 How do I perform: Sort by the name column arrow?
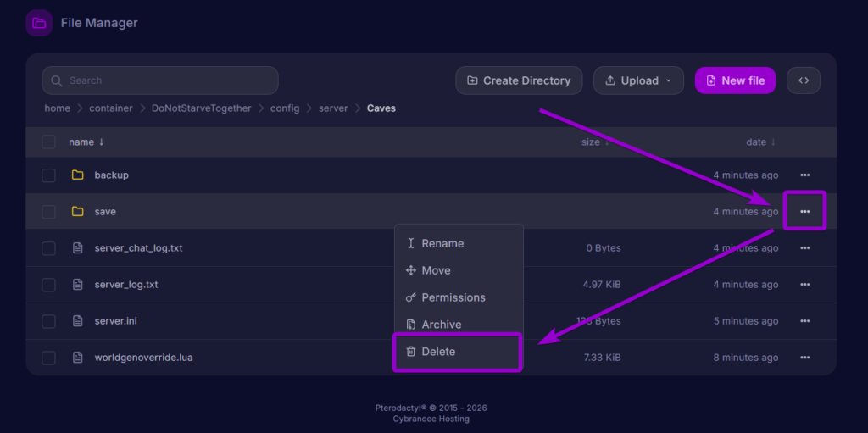(x=102, y=142)
